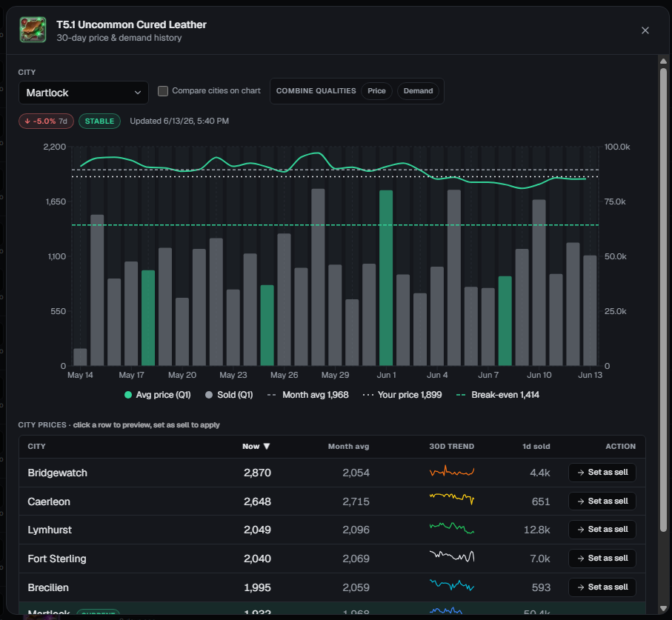The image size is (672, 620).
Task: Click the green May 25 sales bar
Action: [267, 325]
